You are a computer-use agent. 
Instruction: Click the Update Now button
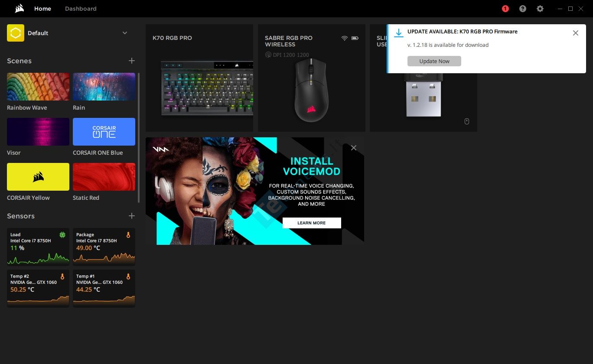(434, 61)
